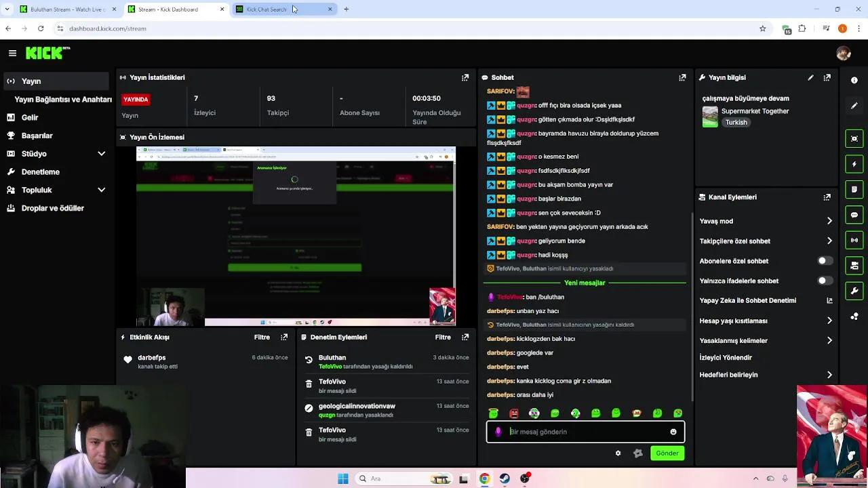
Task: Click the purple microphone icon in chat input
Action: click(498, 432)
